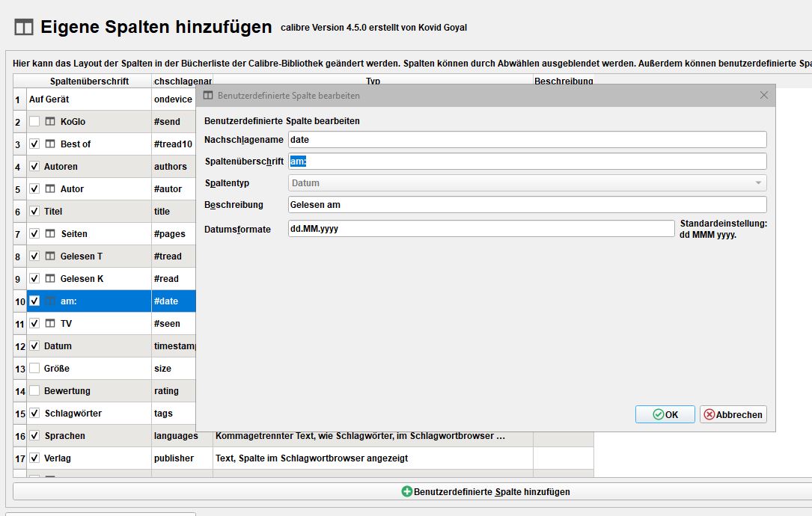Select the #seen lookup name cell
The width and height of the screenshot is (812, 516).
pyautogui.click(x=174, y=324)
